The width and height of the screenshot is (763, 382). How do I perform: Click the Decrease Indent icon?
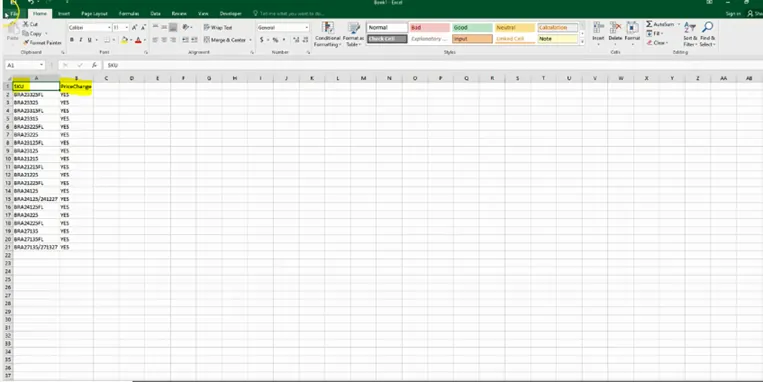(185, 40)
